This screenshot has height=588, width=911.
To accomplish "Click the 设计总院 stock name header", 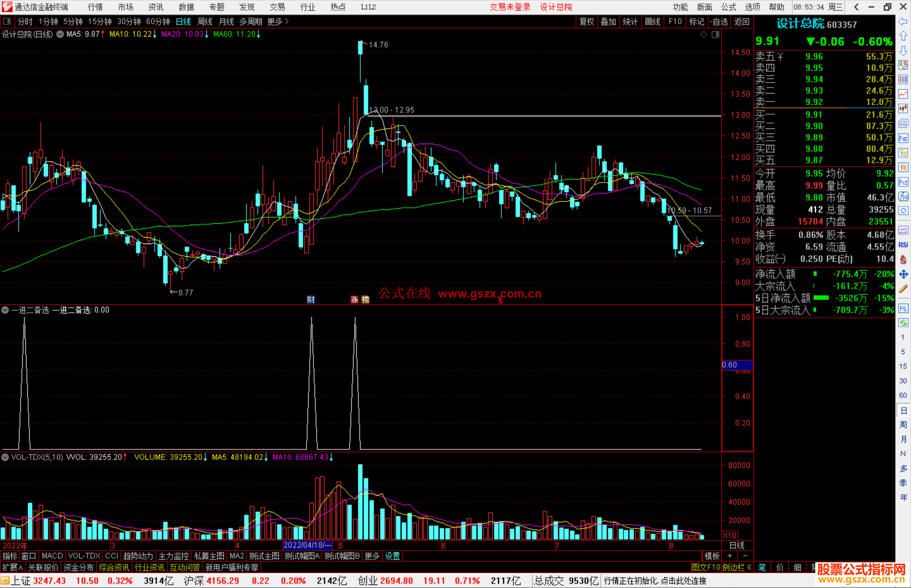I will tap(800, 24).
